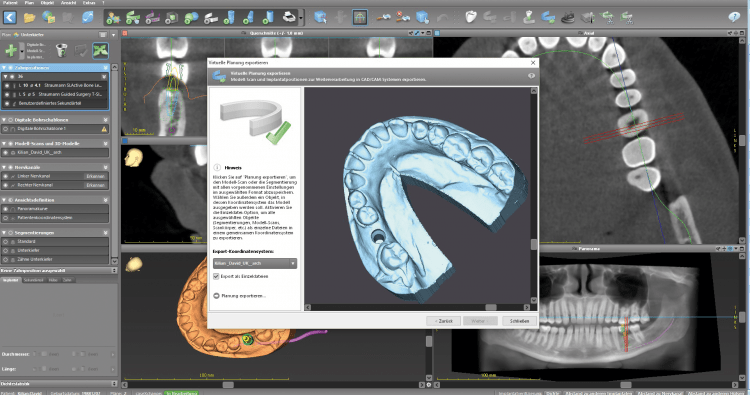Click the dialog preview vertical scrollbar thumb
Viewport: 750px width, 395px height.
pyautogui.click(x=534, y=244)
